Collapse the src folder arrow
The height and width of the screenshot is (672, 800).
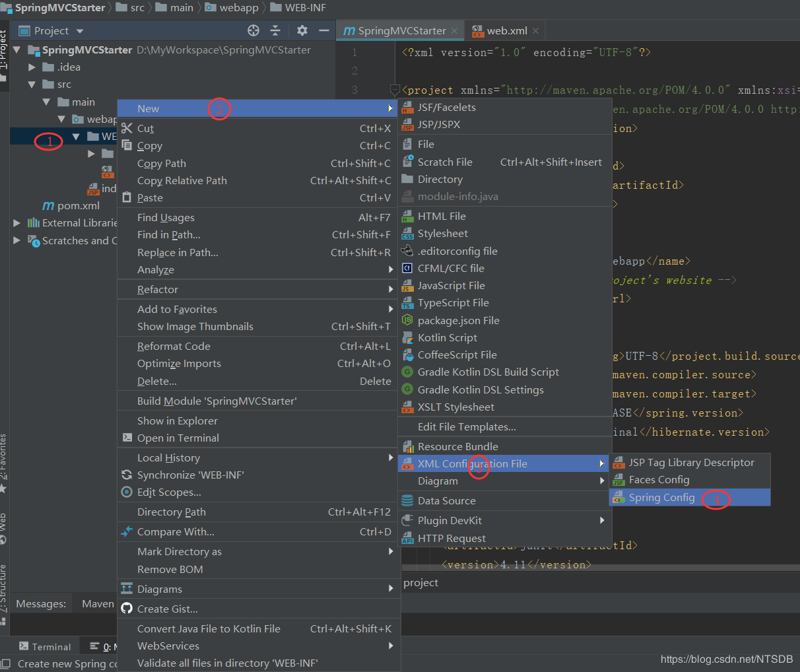coord(32,84)
